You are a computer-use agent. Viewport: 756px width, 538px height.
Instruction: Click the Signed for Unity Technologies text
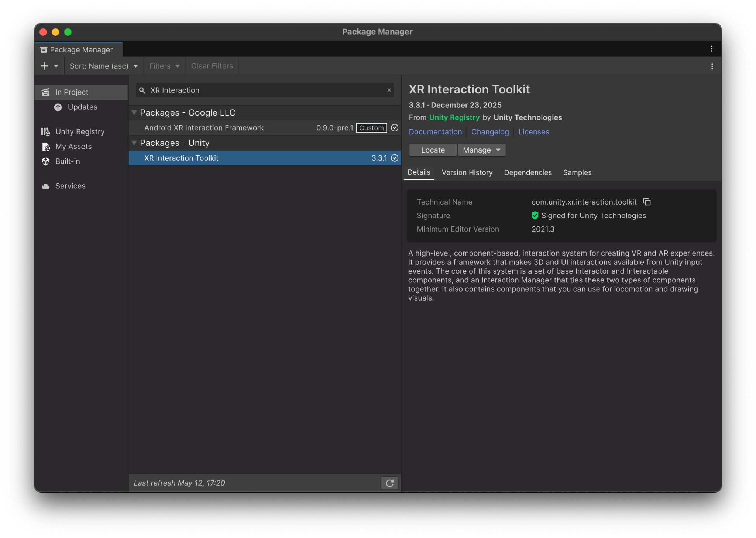pyautogui.click(x=594, y=216)
